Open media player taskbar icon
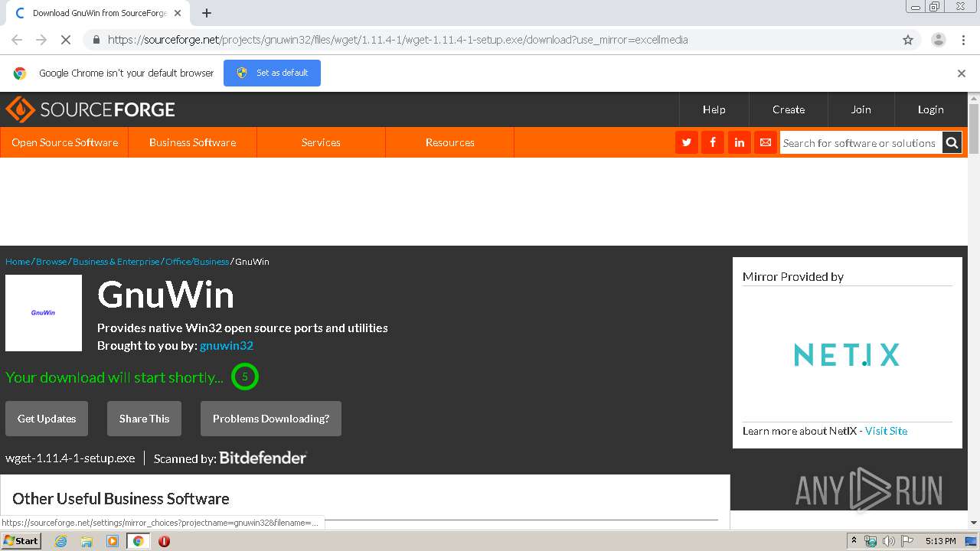980x551 pixels. 113,541
